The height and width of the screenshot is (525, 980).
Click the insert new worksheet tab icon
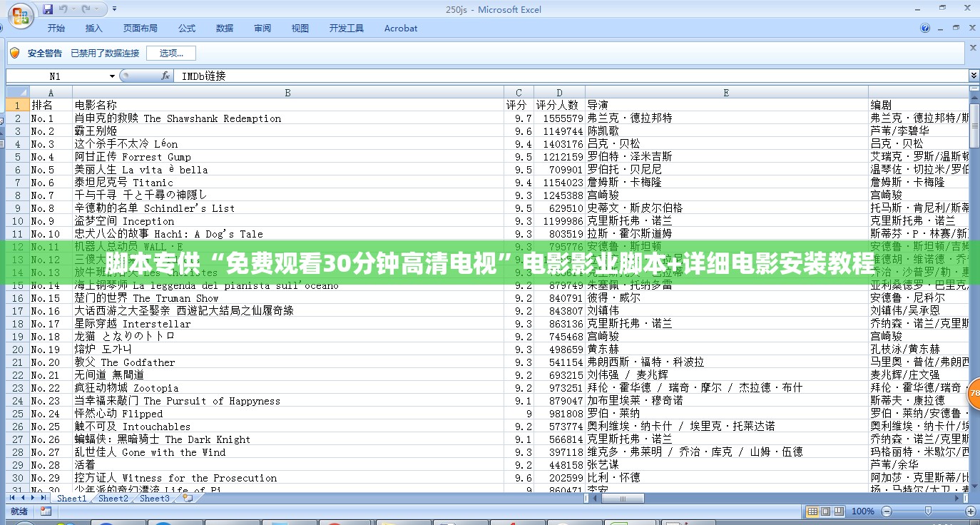188,499
